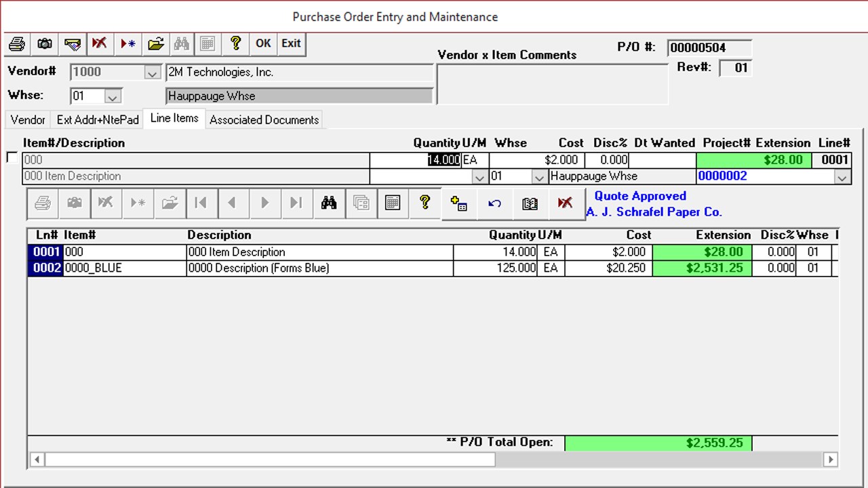Open the dropdown below the Quantity field

[x=479, y=177]
